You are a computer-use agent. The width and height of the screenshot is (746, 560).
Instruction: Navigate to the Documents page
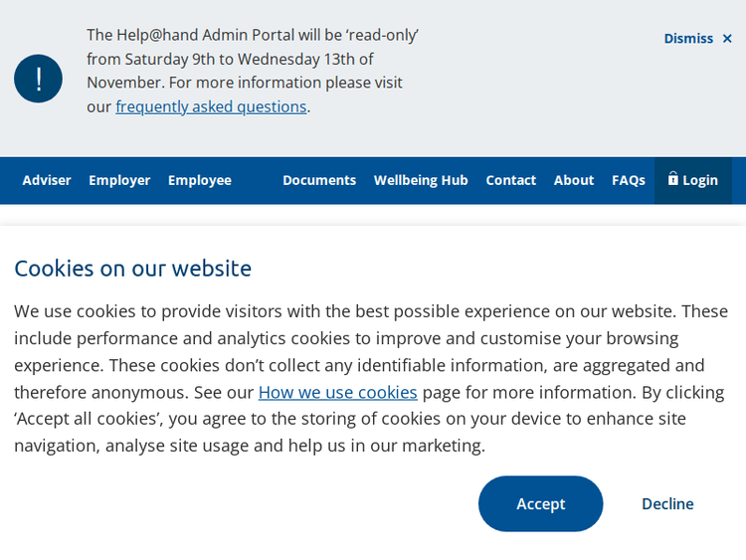pyautogui.click(x=319, y=180)
